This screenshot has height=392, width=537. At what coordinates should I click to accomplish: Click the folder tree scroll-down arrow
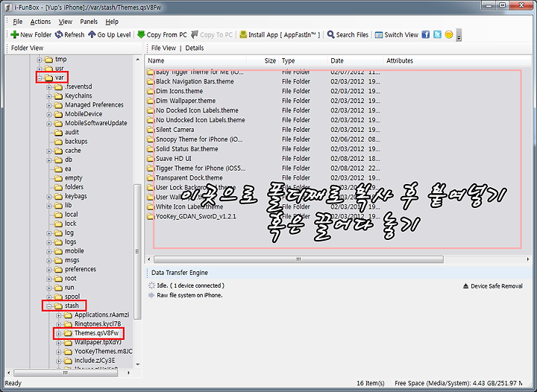point(137,364)
